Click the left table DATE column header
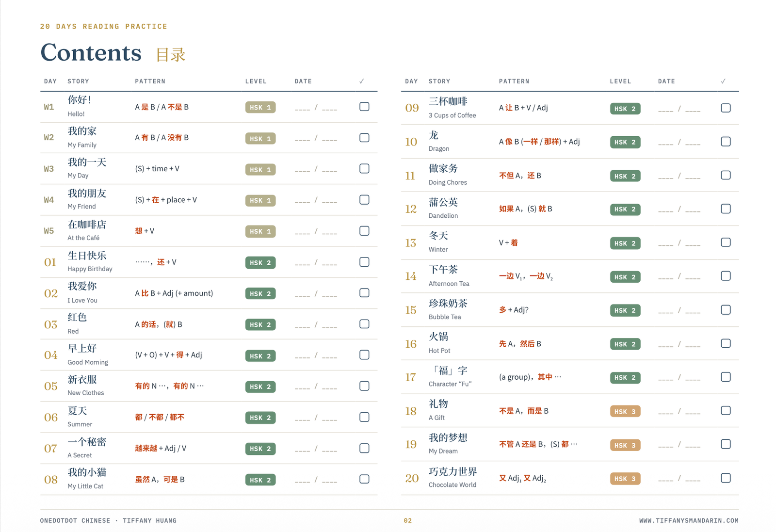Screen dimensions: 776x532 pos(303,81)
